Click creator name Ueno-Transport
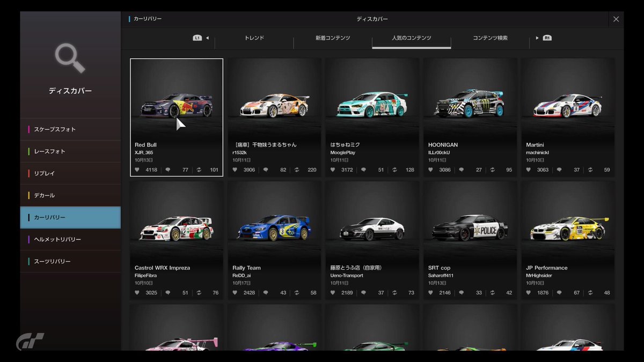This screenshot has height=362, width=644. (x=347, y=276)
